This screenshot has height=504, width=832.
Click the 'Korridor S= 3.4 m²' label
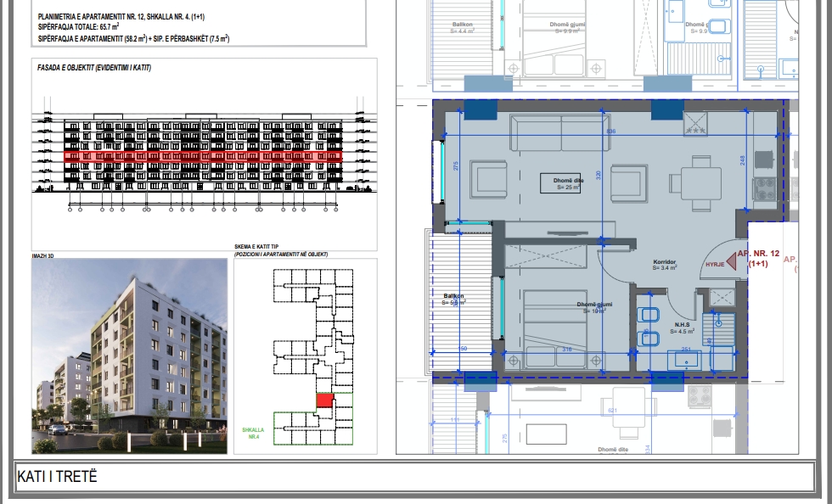pyautogui.click(x=664, y=265)
